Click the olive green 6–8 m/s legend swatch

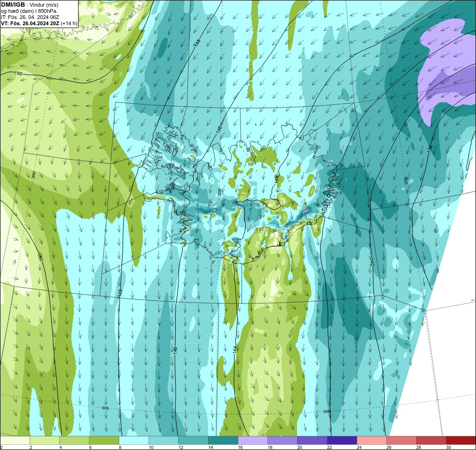[104, 440]
